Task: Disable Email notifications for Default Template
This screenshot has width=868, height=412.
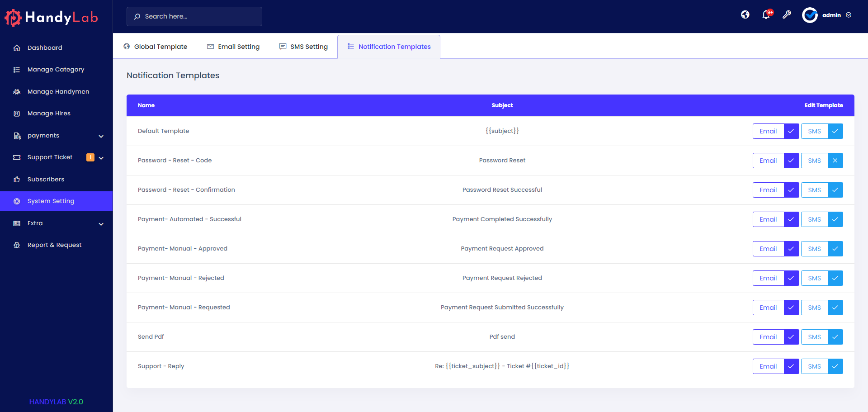Action: click(x=791, y=131)
